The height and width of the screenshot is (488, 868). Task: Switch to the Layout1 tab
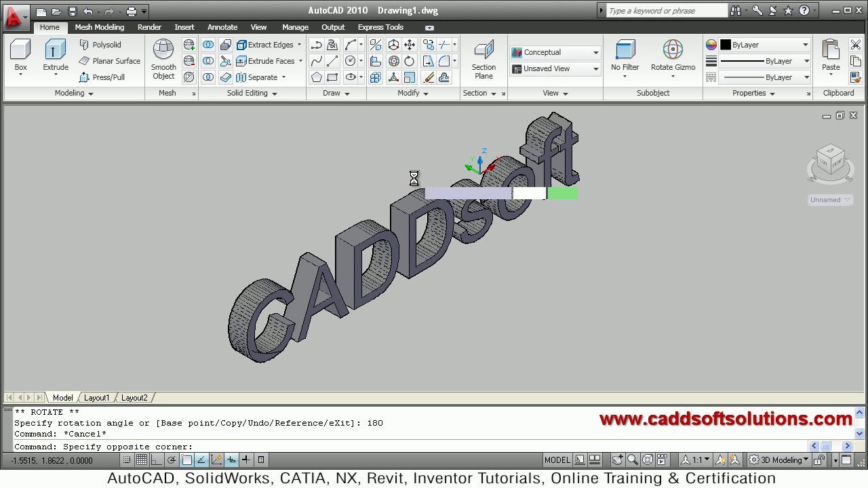(96, 398)
